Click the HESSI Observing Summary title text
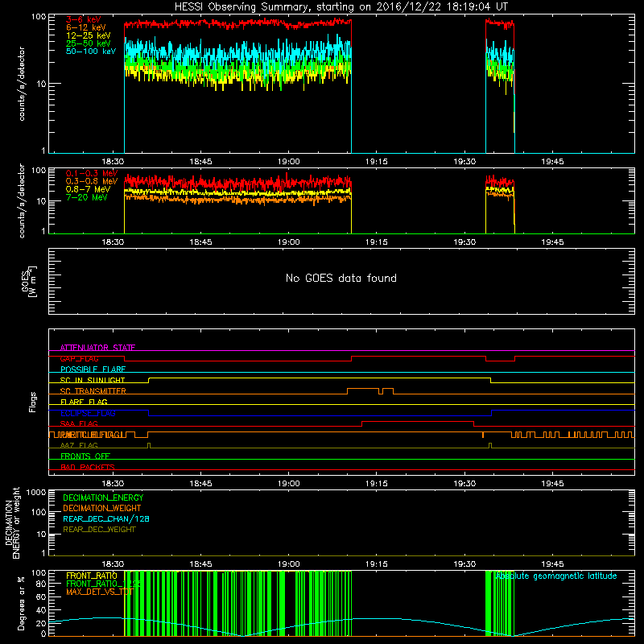 click(341, 7)
